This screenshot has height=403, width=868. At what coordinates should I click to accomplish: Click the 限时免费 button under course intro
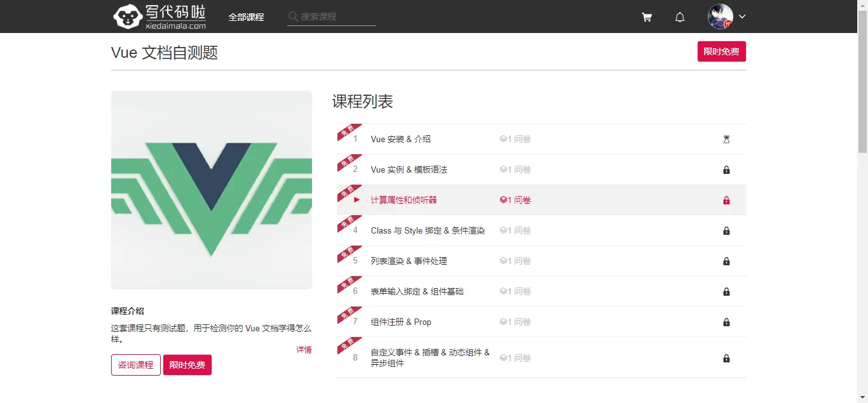[x=187, y=365]
